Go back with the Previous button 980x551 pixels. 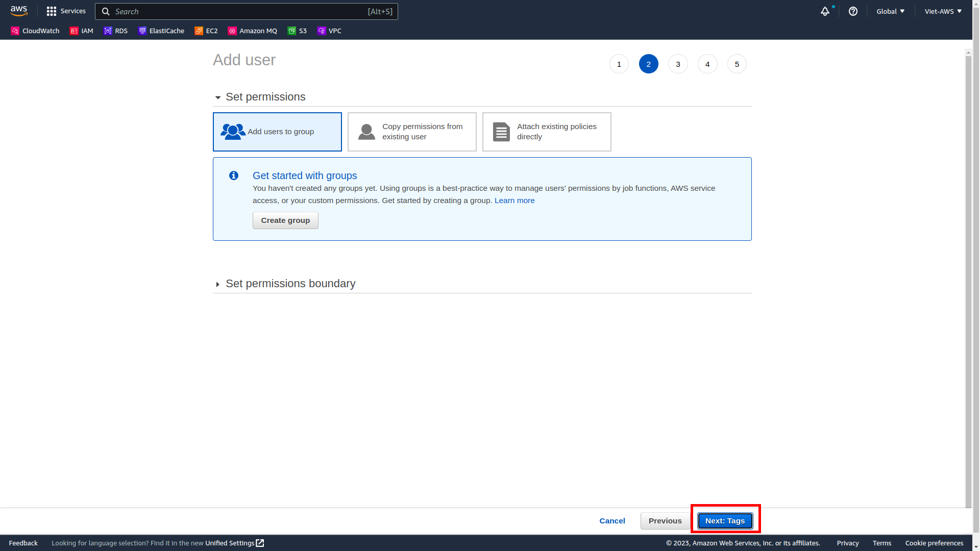[665, 521]
